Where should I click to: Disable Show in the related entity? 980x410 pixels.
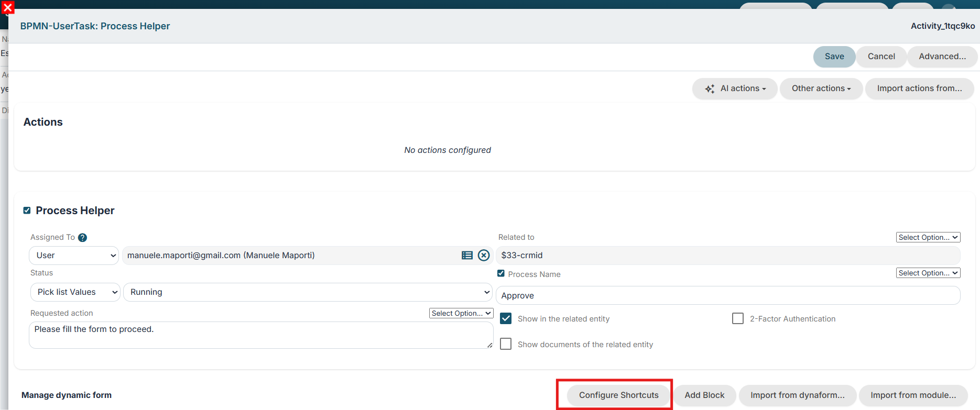click(506, 318)
